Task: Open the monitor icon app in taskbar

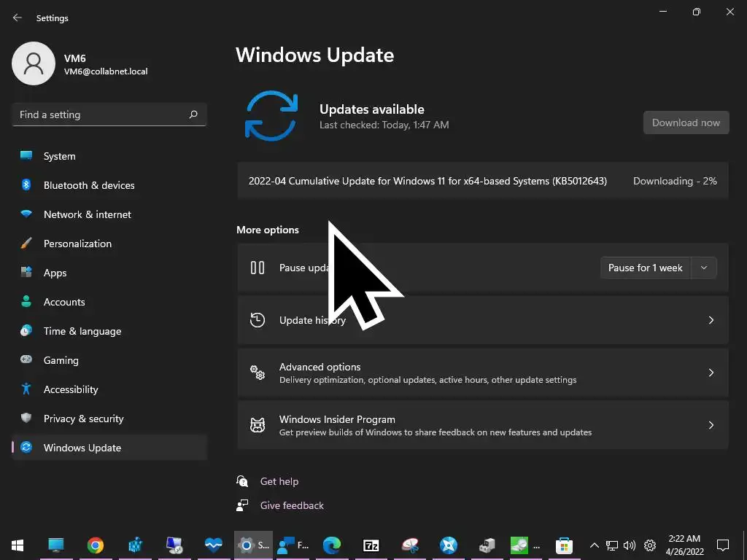Action: click(55, 545)
